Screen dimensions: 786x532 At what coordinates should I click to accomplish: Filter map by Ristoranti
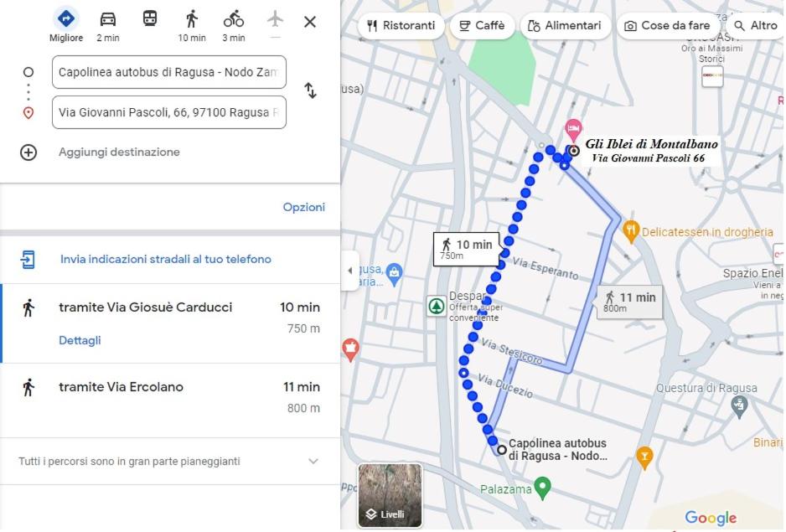point(401,26)
